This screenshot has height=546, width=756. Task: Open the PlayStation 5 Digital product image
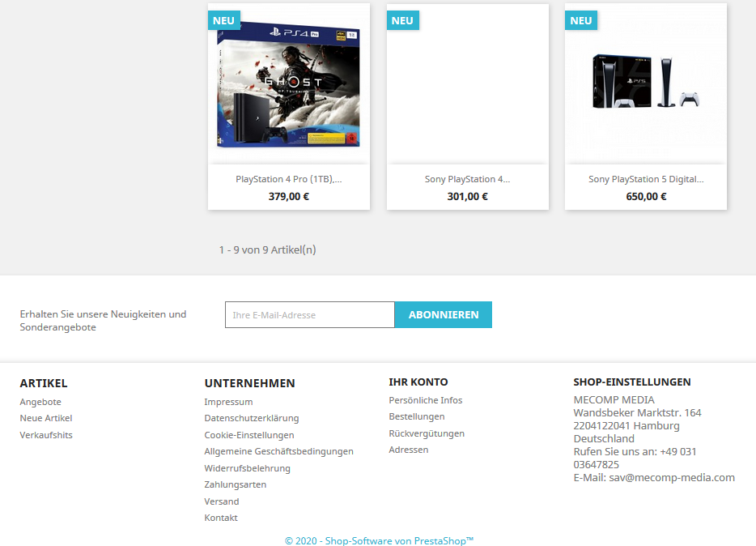[x=646, y=84]
